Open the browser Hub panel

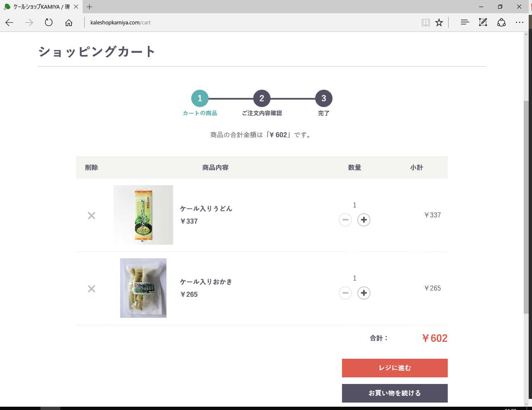pyautogui.click(x=465, y=23)
